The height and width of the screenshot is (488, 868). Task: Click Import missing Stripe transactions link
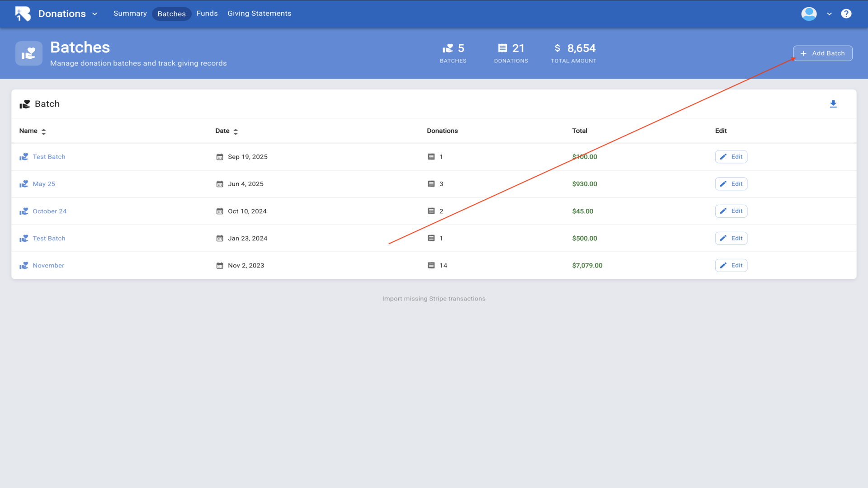(x=434, y=299)
